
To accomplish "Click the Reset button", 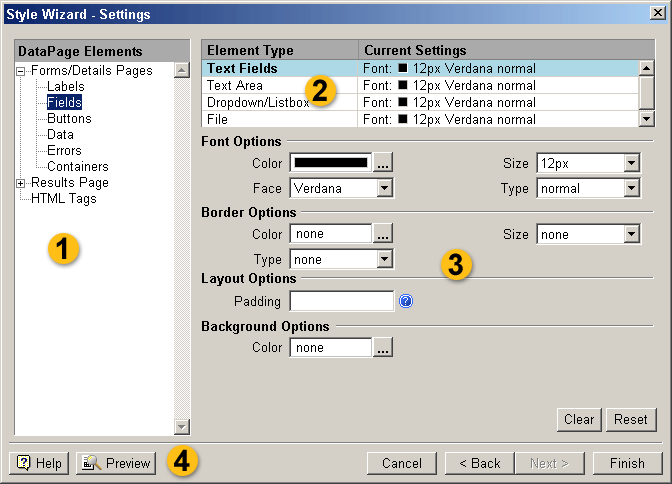I will click(631, 419).
